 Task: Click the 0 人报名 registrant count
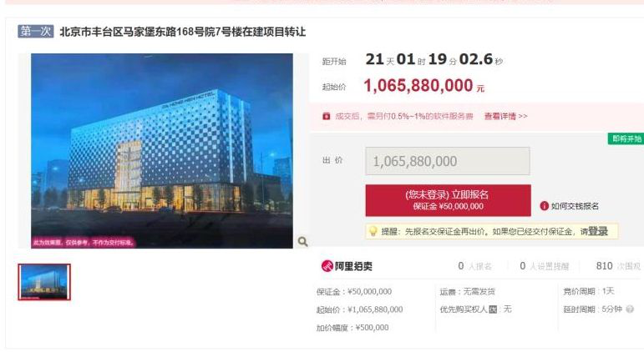coord(474,266)
